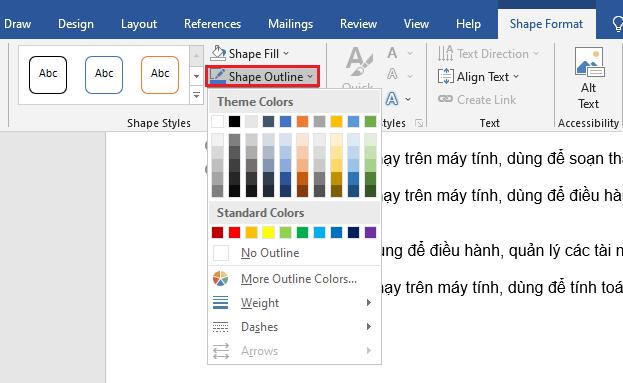Click the Weight lines icon
The width and height of the screenshot is (623, 383).
(x=221, y=303)
